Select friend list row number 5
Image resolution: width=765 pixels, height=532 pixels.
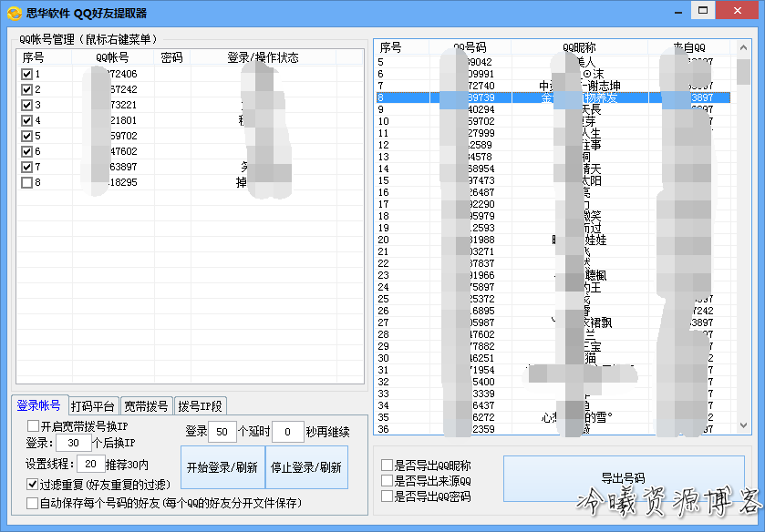553,62
